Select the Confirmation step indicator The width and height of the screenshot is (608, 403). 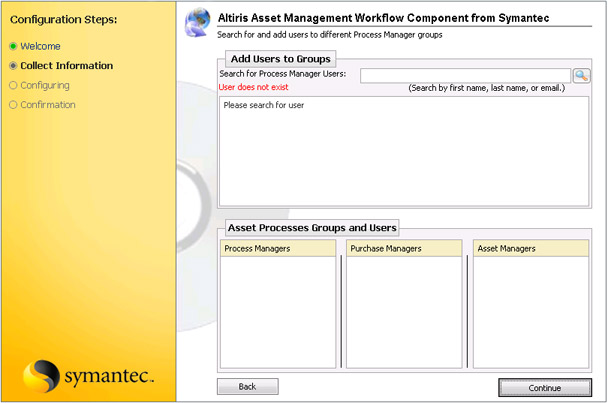point(13,105)
